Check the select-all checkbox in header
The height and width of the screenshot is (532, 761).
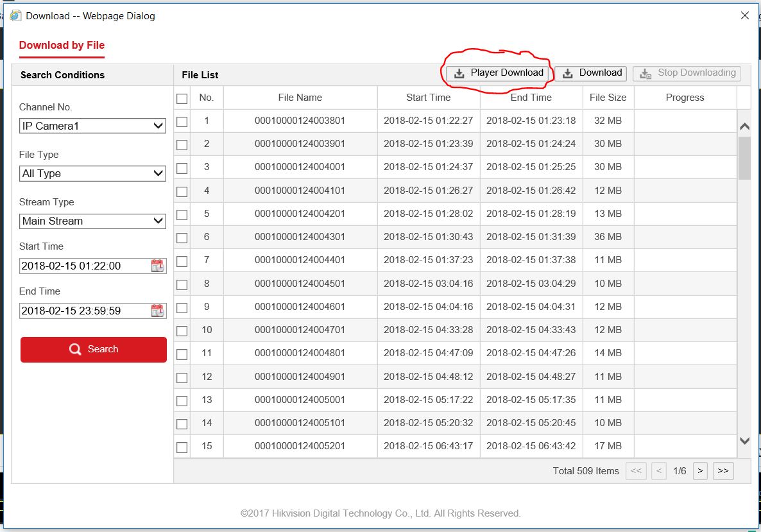(182, 98)
